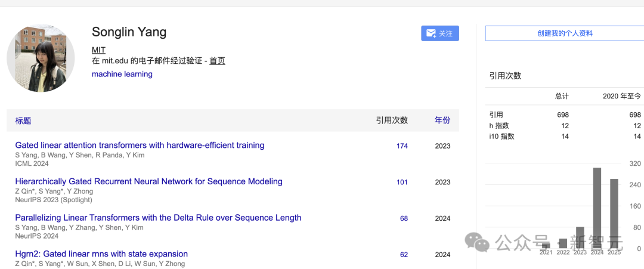The image size is (644, 269).
Task: Open Gated linear attention transformers paper
Action: (140, 145)
